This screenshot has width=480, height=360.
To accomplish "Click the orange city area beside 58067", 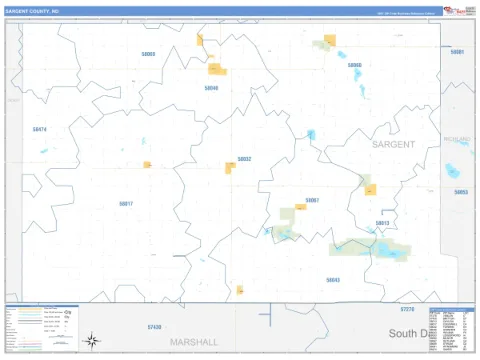I will coord(301,207).
